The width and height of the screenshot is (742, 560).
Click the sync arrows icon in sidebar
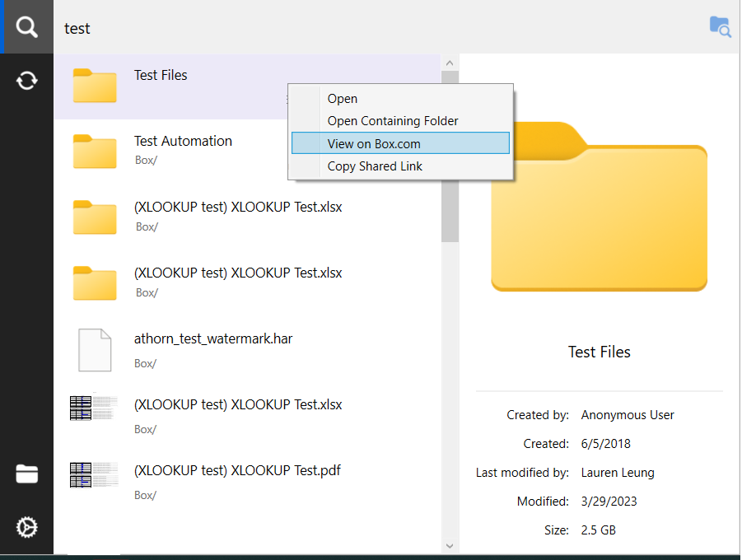click(26, 80)
